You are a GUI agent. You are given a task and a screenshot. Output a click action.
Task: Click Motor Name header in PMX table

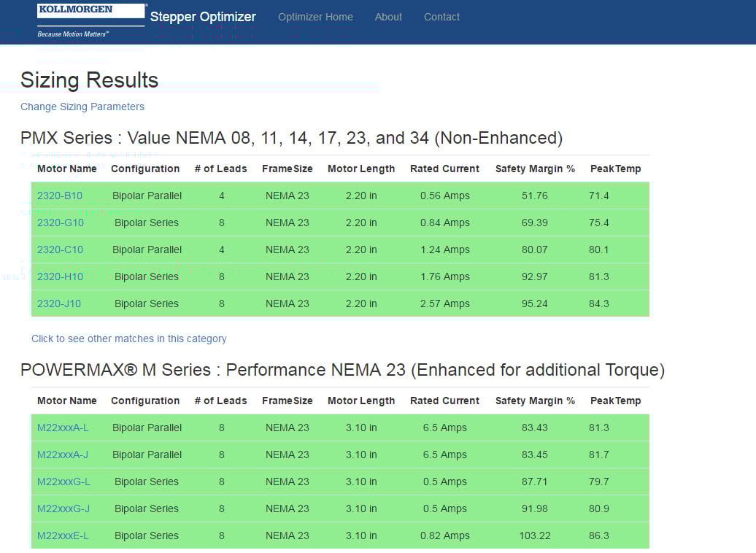67,169
